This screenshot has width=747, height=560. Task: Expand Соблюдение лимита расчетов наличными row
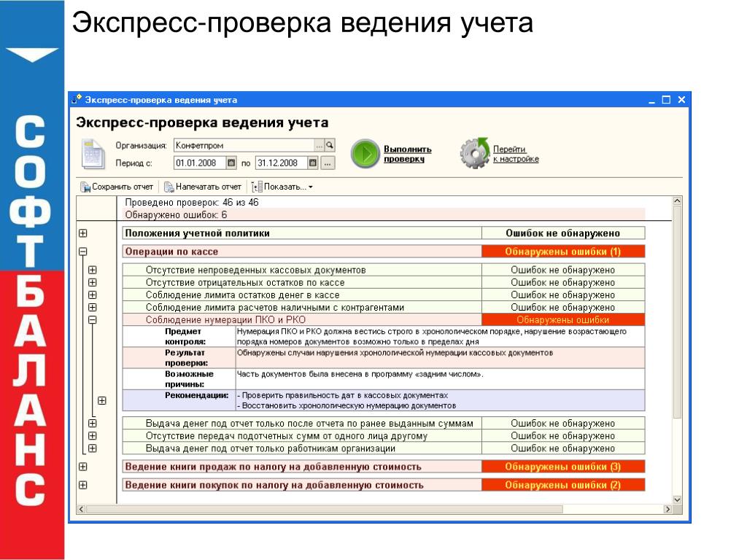tap(93, 307)
